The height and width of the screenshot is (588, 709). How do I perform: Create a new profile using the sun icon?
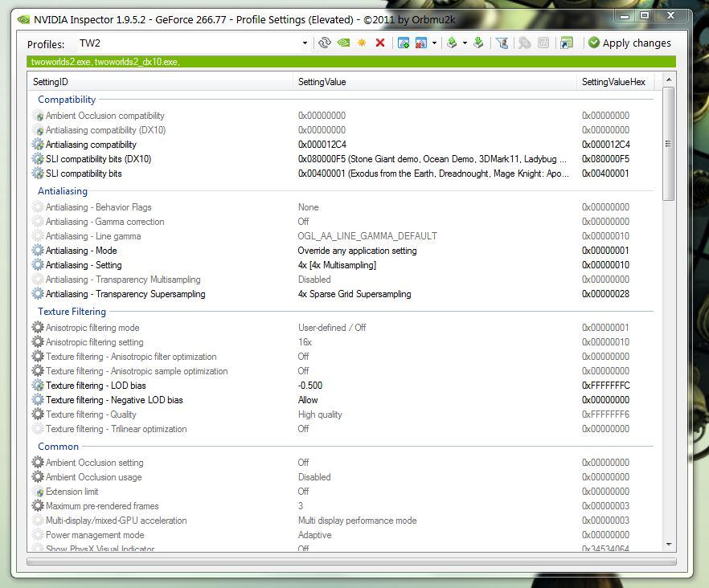tap(362, 43)
